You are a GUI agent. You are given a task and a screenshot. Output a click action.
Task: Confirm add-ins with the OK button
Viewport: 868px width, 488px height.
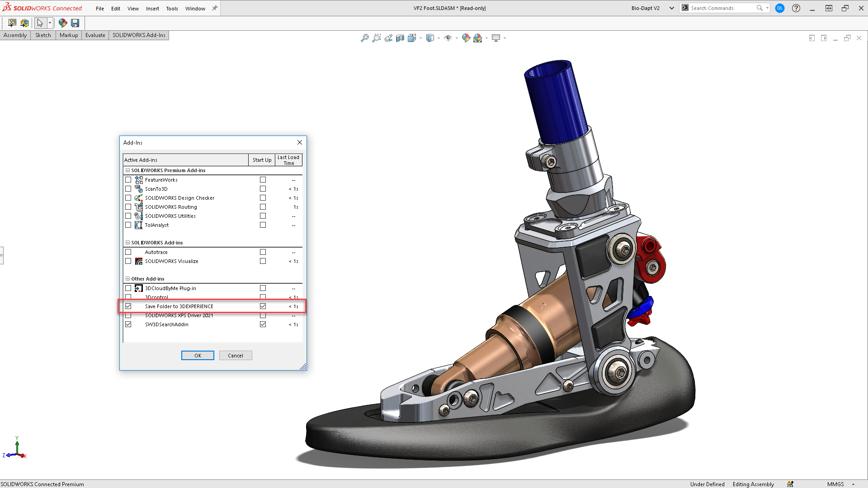(198, 355)
